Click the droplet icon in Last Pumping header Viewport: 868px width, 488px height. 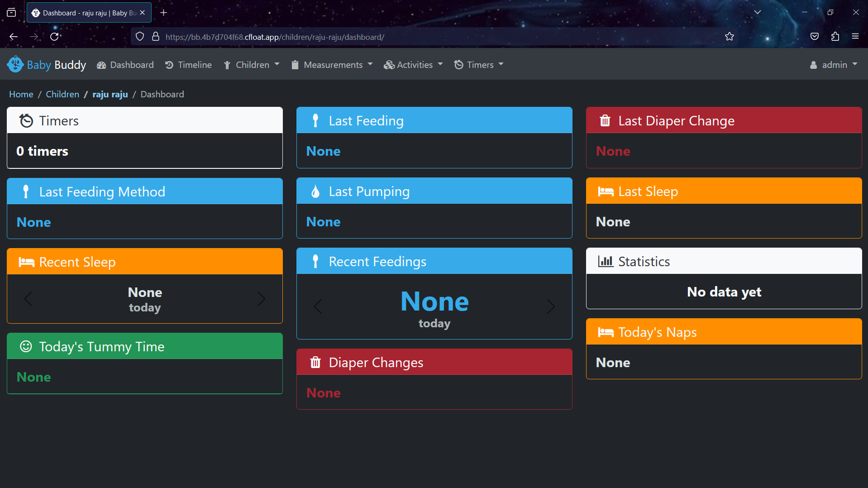click(x=315, y=191)
